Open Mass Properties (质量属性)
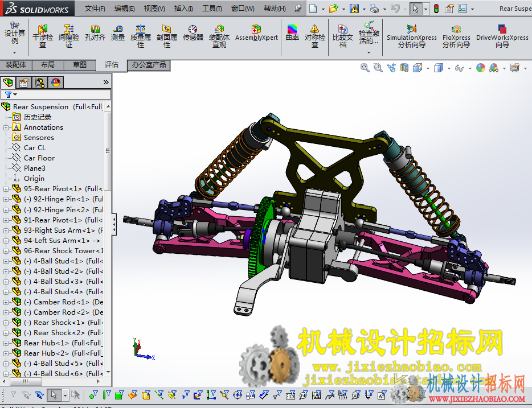This screenshot has height=408, width=532. point(141,36)
